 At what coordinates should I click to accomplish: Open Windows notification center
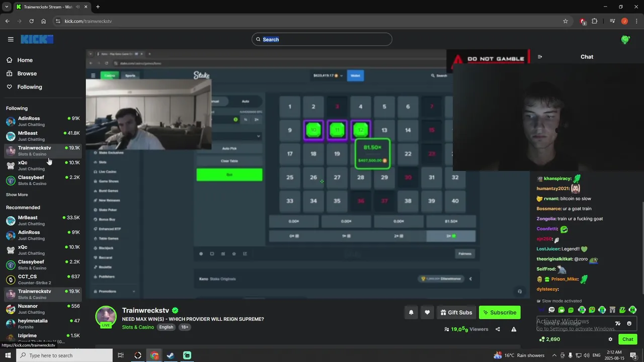pyautogui.click(x=633, y=355)
